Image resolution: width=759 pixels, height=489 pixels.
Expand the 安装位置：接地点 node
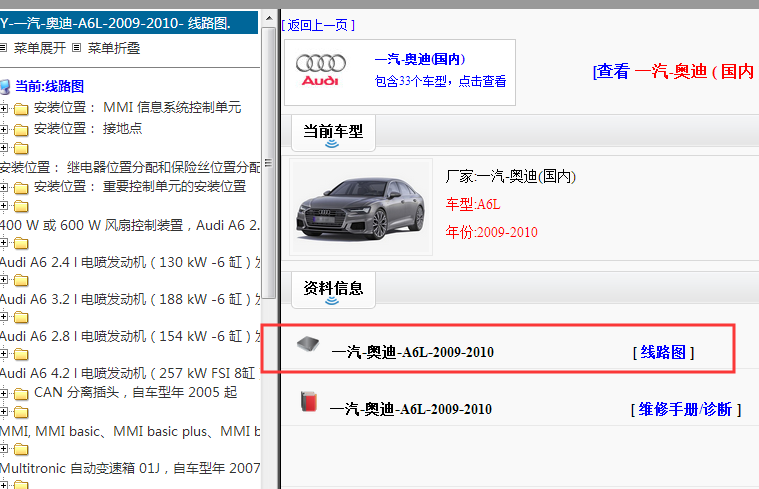click(3, 129)
